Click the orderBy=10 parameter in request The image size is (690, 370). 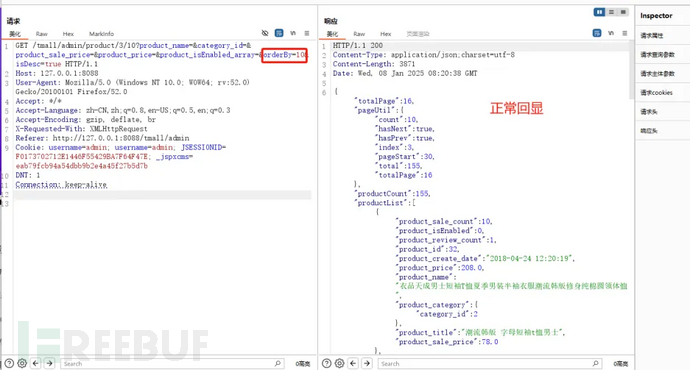[285, 55]
